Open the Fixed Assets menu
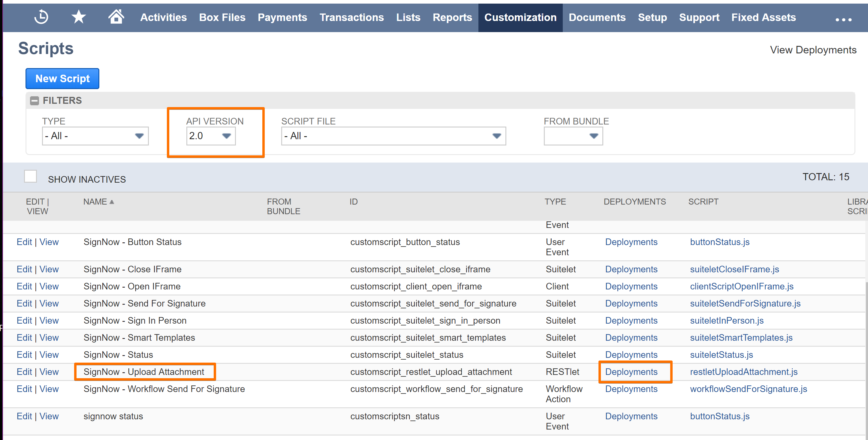Image resolution: width=868 pixels, height=440 pixels. [764, 17]
